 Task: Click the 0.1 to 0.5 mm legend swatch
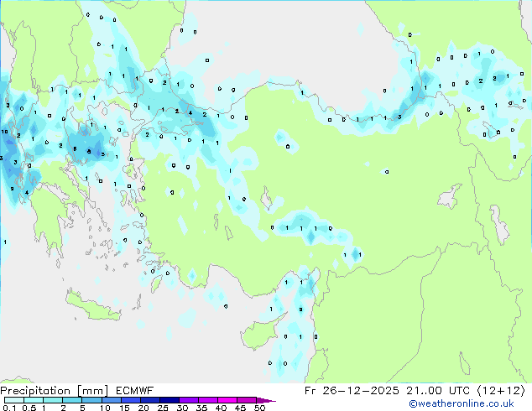click(14, 400)
